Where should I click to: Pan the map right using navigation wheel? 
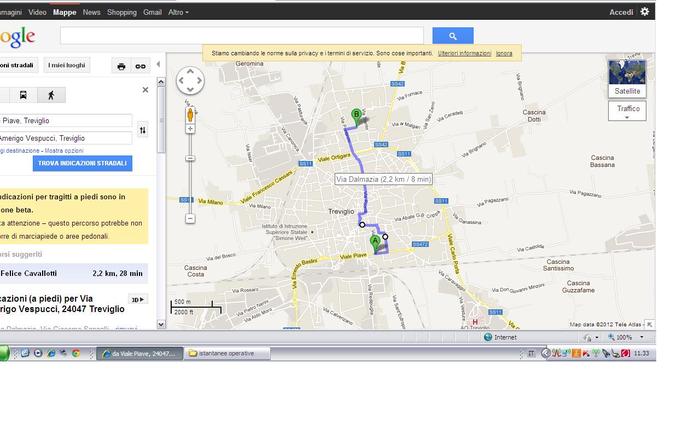click(199, 80)
